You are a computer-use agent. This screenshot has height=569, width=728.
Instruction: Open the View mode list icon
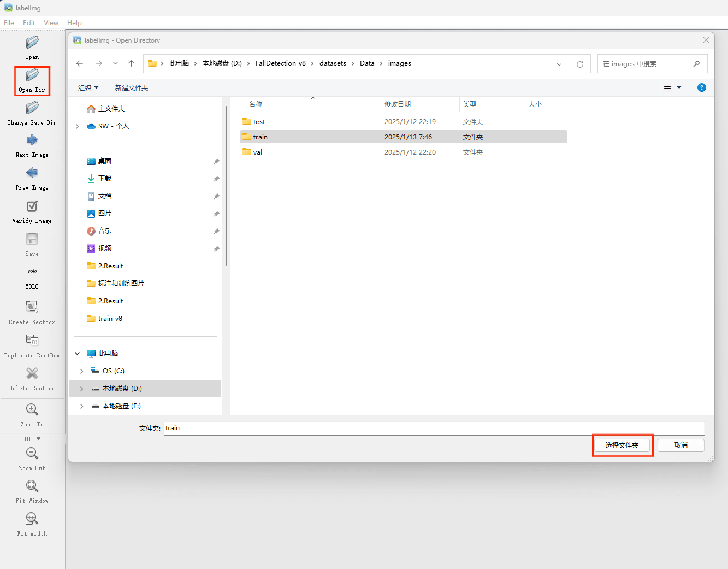667,87
